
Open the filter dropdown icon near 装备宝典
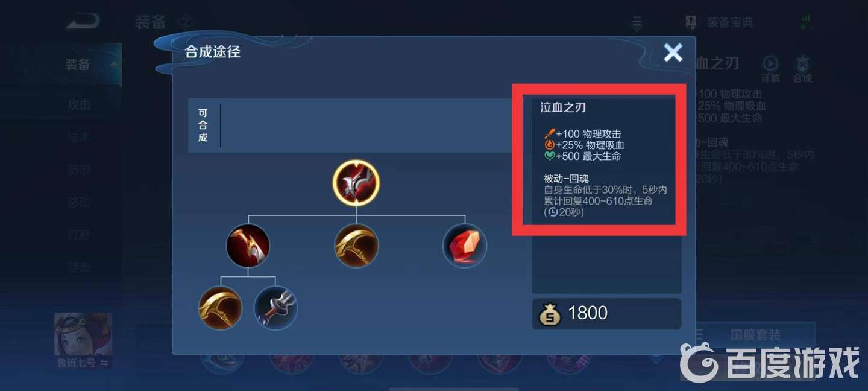(637, 23)
